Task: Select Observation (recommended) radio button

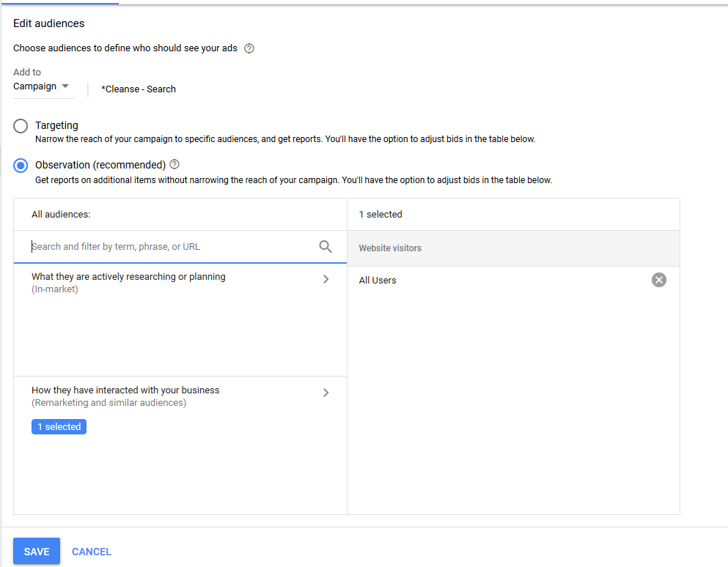Action: (x=21, y=165)
